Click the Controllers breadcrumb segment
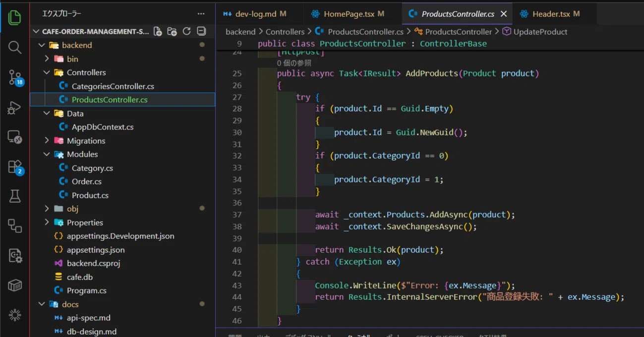Viewport: 644px width, 337px height. (285, 32)
